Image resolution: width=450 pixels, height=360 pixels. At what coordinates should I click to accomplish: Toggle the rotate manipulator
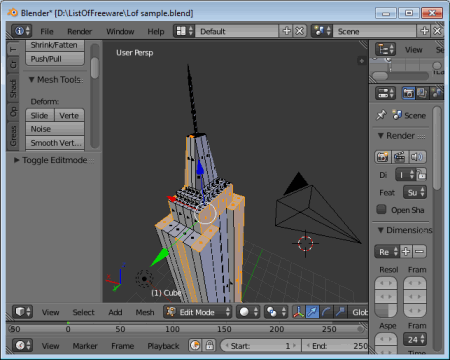pos(326,312)
